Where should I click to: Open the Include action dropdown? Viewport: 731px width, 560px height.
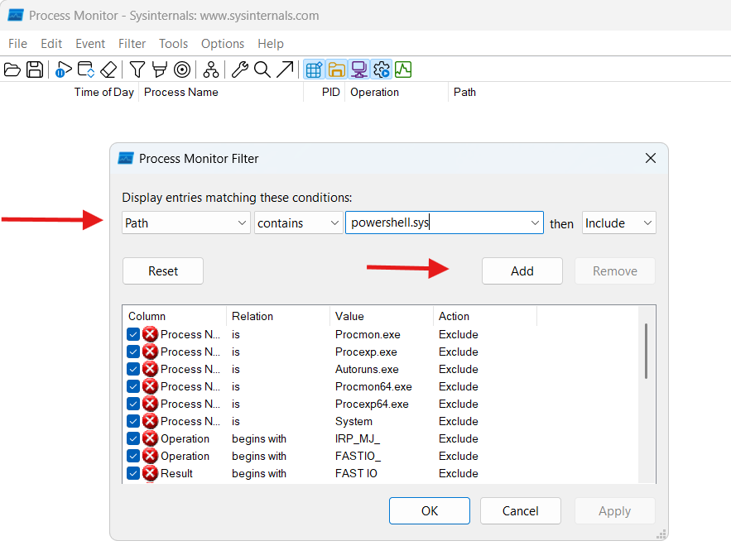click(618, 223)
